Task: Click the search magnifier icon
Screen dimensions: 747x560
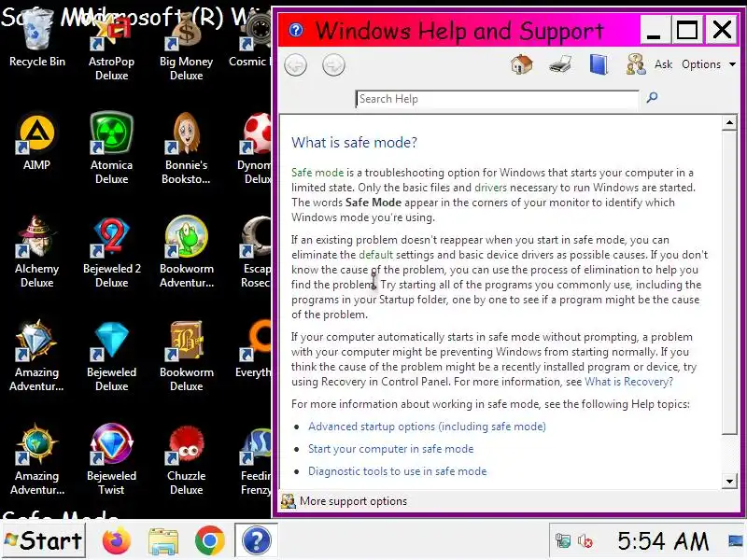Action: [x=652, y=98]
